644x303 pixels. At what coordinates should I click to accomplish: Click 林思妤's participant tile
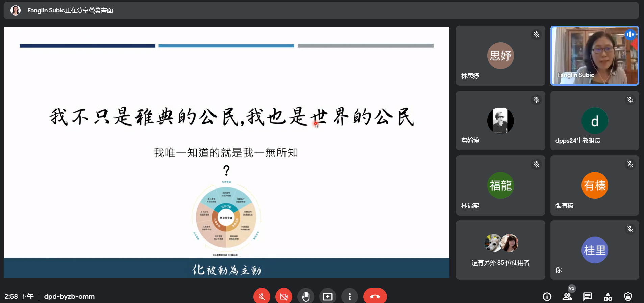click(500, 56)
